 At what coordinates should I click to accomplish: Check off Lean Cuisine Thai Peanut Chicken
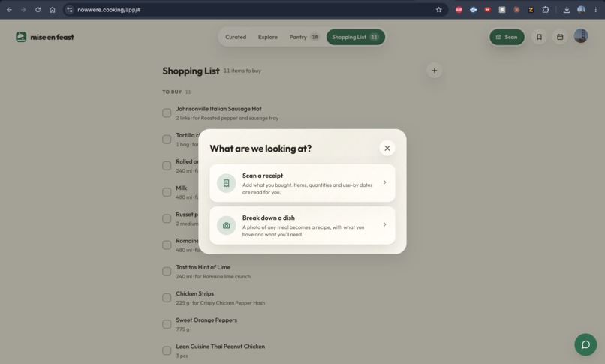coord(167,351)
